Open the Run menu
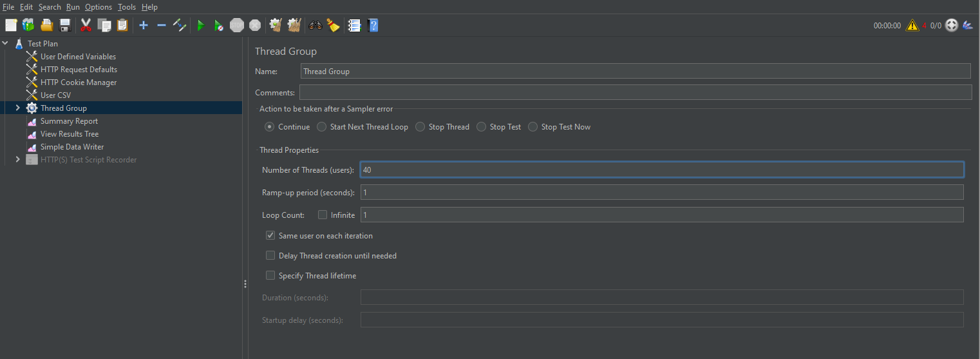The image size is (980, 359). [x=73, y=7]
